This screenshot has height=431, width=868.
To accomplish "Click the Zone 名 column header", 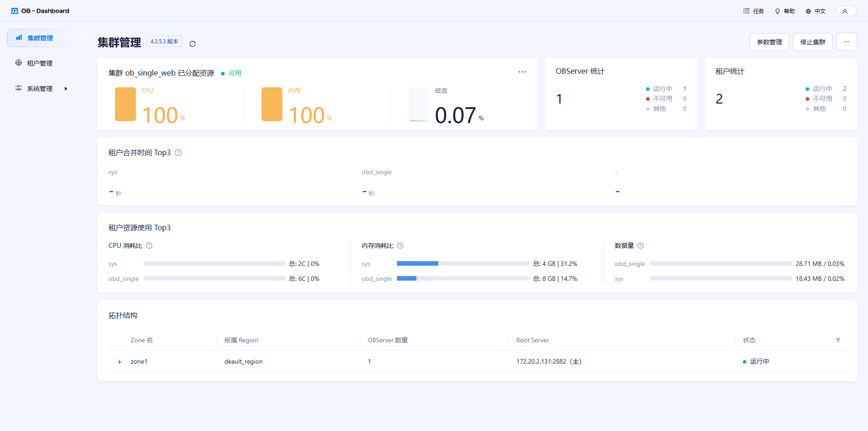I will click(142, 340).
